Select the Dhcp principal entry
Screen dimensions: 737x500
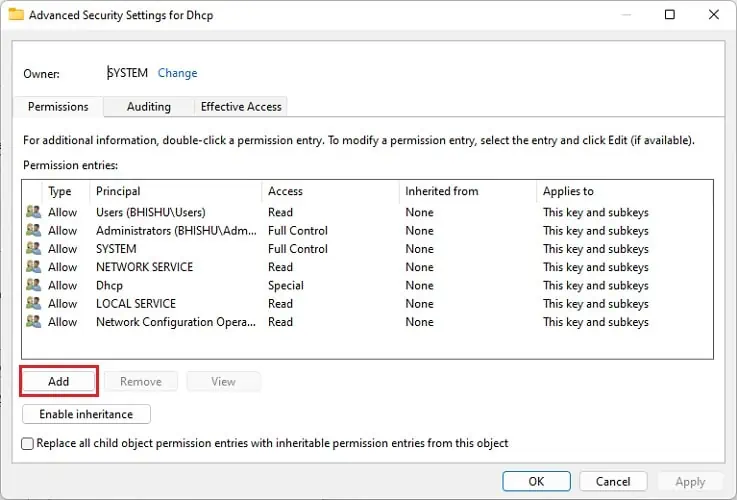point(367,285)
